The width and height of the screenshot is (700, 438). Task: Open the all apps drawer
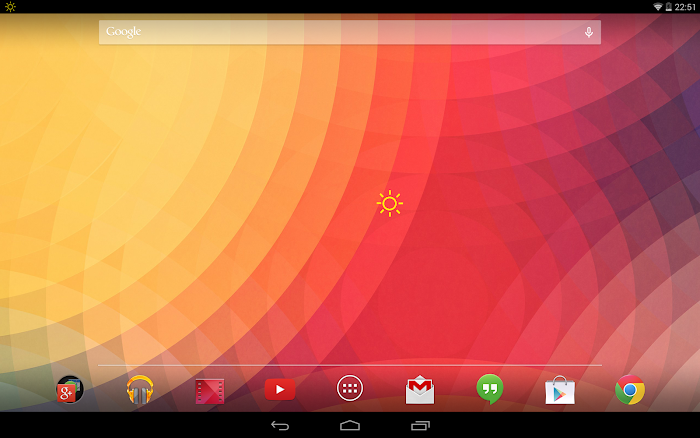(350, 389)
